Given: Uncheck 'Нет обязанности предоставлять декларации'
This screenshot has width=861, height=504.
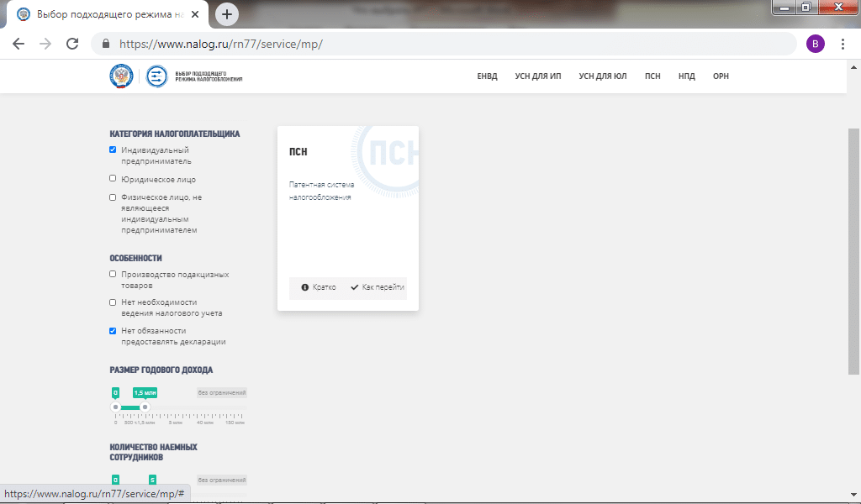Looking at the screenshot, I should point(114,331).
